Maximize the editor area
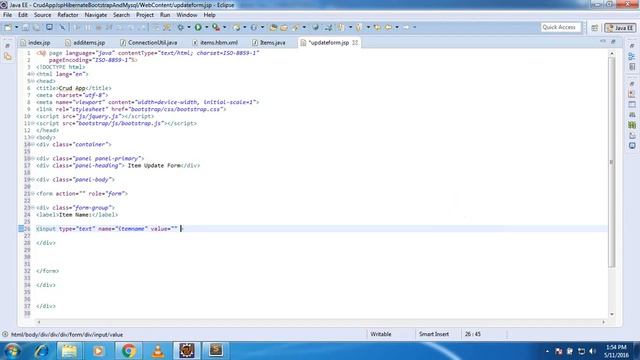Viewport: 640px width, 360px height. coord(613,42)
